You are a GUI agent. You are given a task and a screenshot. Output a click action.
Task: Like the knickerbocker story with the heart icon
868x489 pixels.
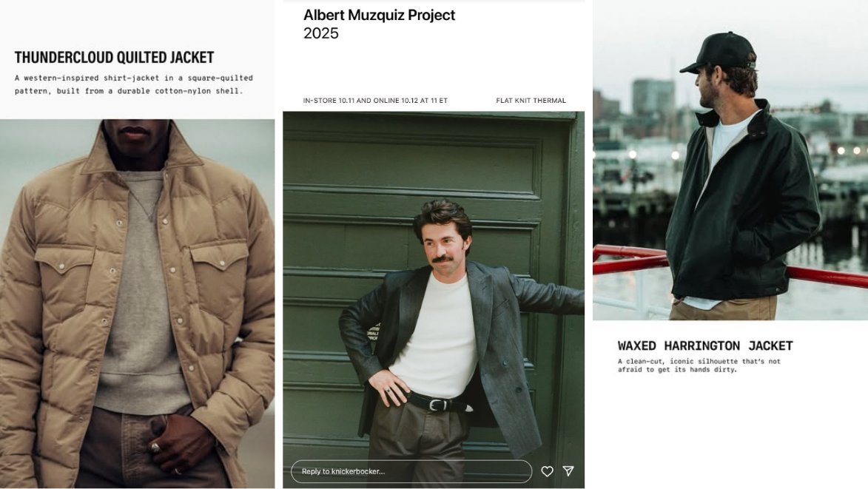pos(547,471)
